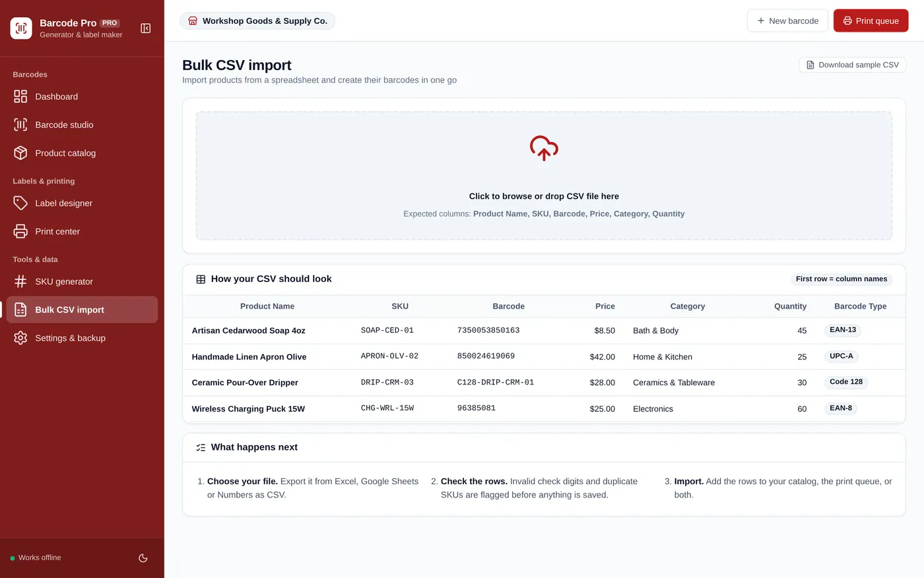Open Product catalog from sidebar

pos(82,153)
